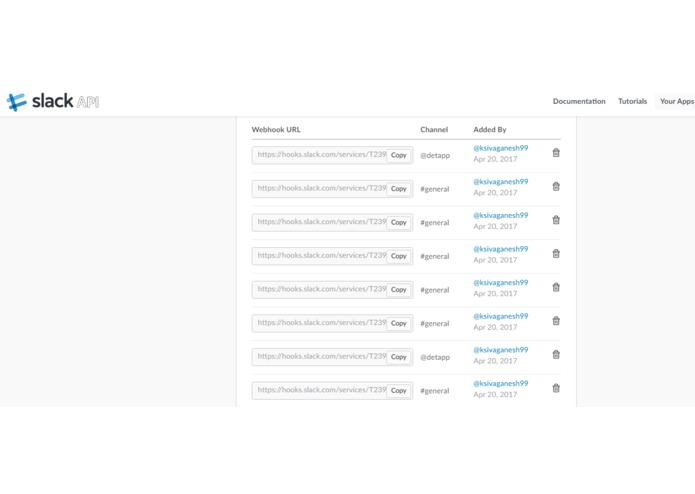Delete the fourth webhook with the trash icon
Screen dimensions: 695x494
556,254
